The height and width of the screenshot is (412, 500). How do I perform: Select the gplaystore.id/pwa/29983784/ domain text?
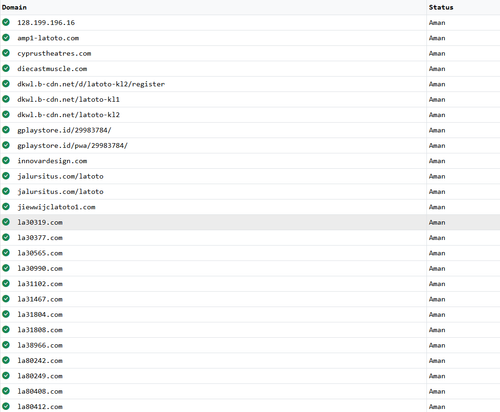pyautogui.click(x=72, y=145)
